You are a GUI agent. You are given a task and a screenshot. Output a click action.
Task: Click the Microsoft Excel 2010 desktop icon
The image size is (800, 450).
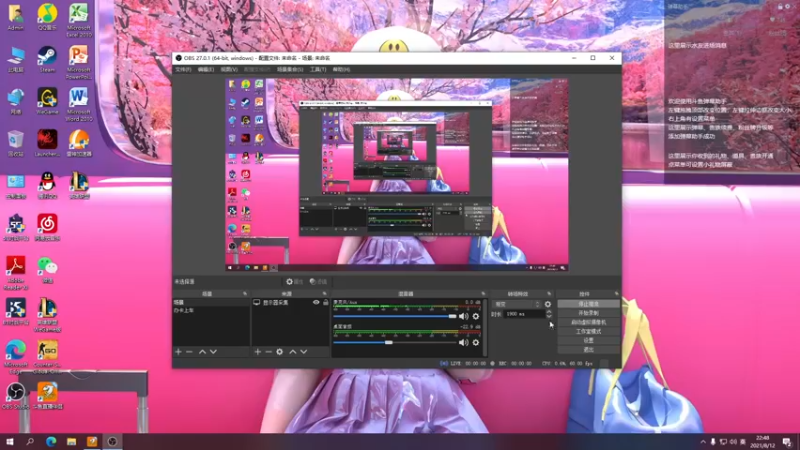point(79,20)
